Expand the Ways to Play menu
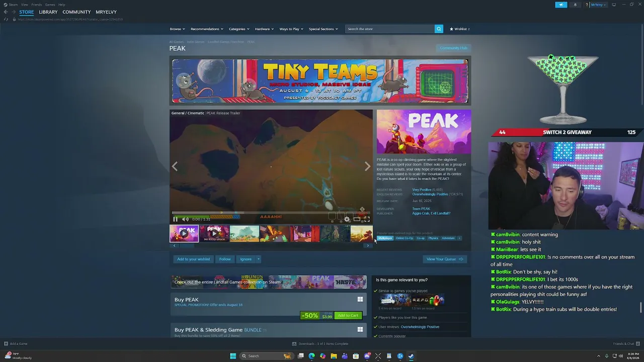Screen dimensions: 644x362 (x=291, y=29)
